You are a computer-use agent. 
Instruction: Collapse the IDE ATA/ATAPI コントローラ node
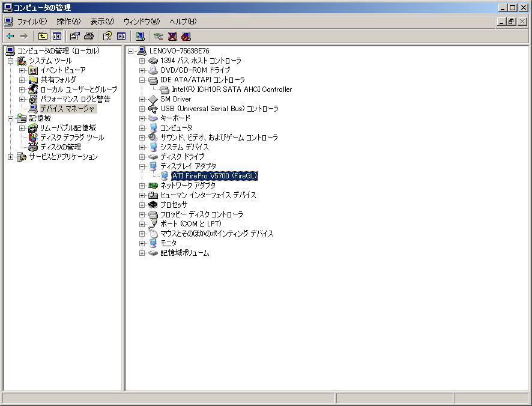[x=142, y=80]
